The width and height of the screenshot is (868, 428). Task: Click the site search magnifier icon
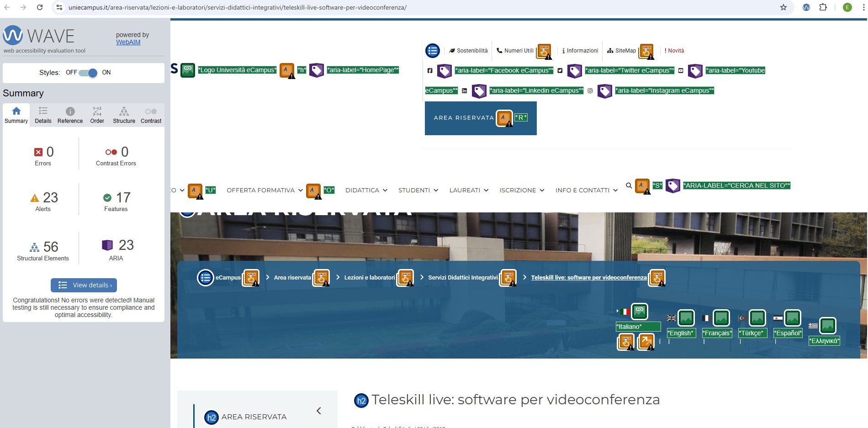coord(629,185)
